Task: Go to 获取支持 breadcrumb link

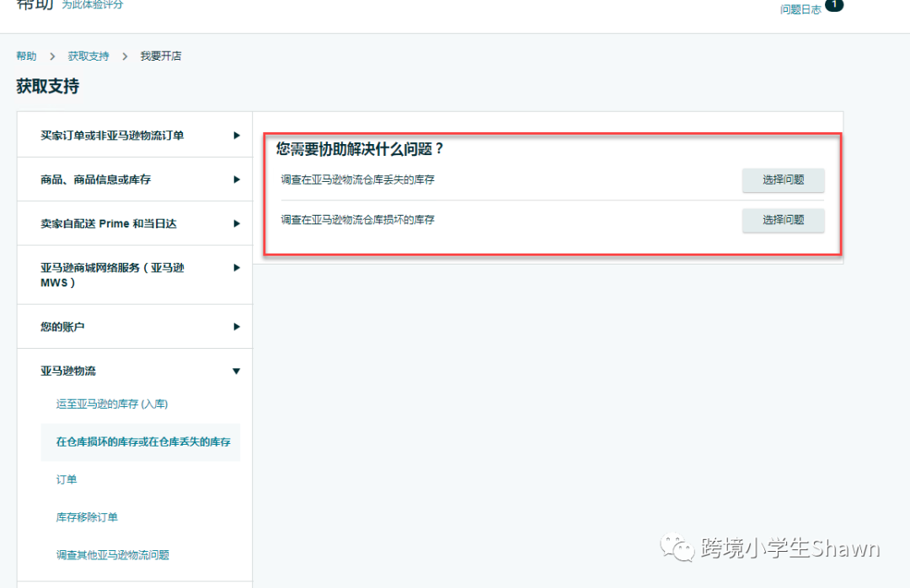Action: point(88,56)
